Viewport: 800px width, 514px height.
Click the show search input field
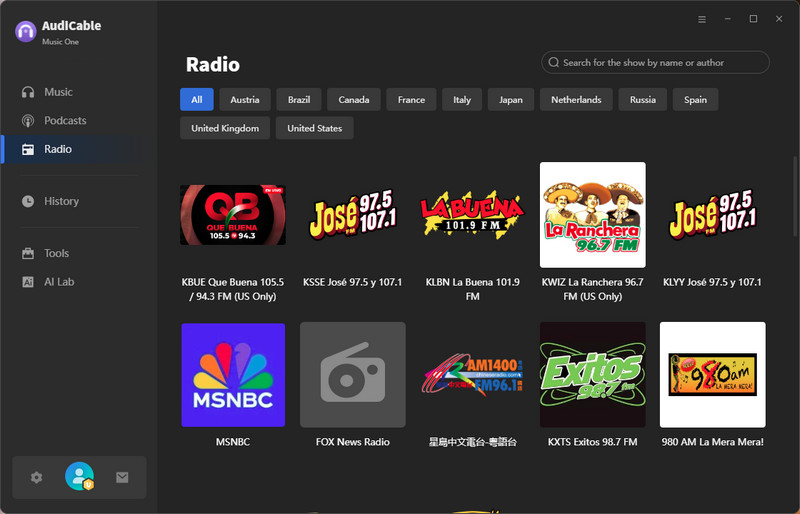pos(655,62)
